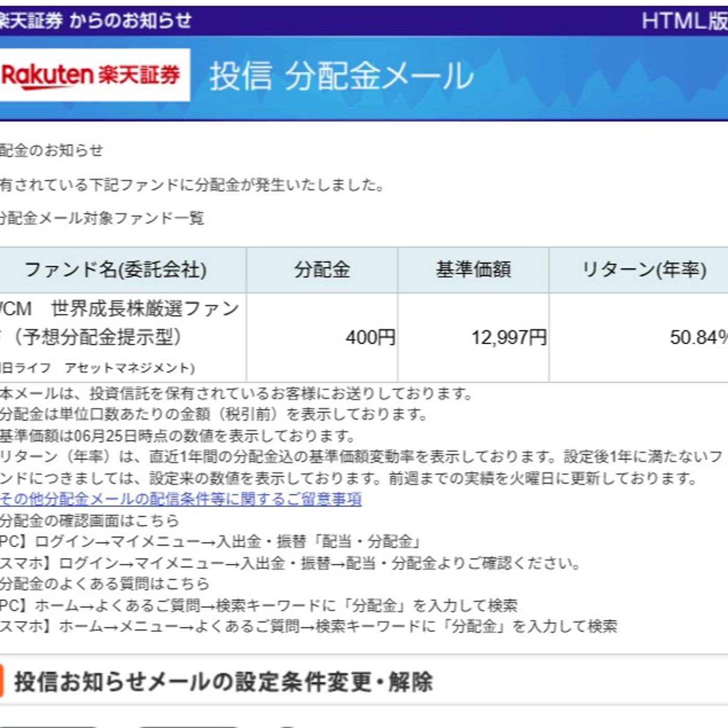Click the 分配金は単位口数あたりの金額 note line
The width and height of the screenshot is (728, 728).
click(214, 414)
